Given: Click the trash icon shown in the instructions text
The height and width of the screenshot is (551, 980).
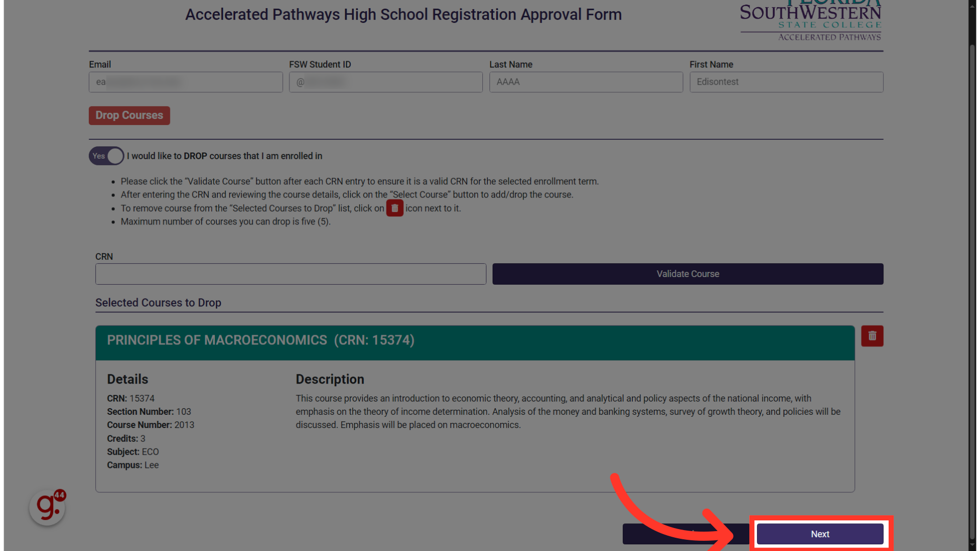Looking at the screenshot, I should tap(395, 208).
